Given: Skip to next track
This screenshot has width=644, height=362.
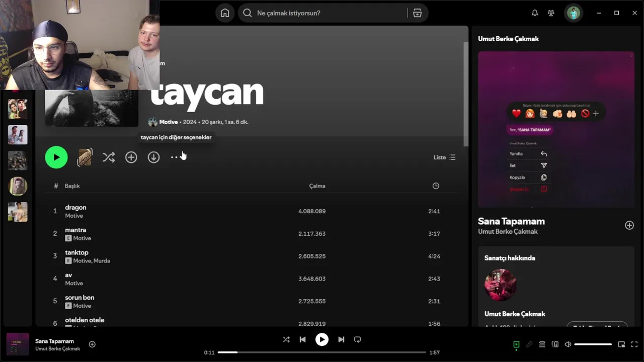Looking at the screenshot, I should (341, 339).
